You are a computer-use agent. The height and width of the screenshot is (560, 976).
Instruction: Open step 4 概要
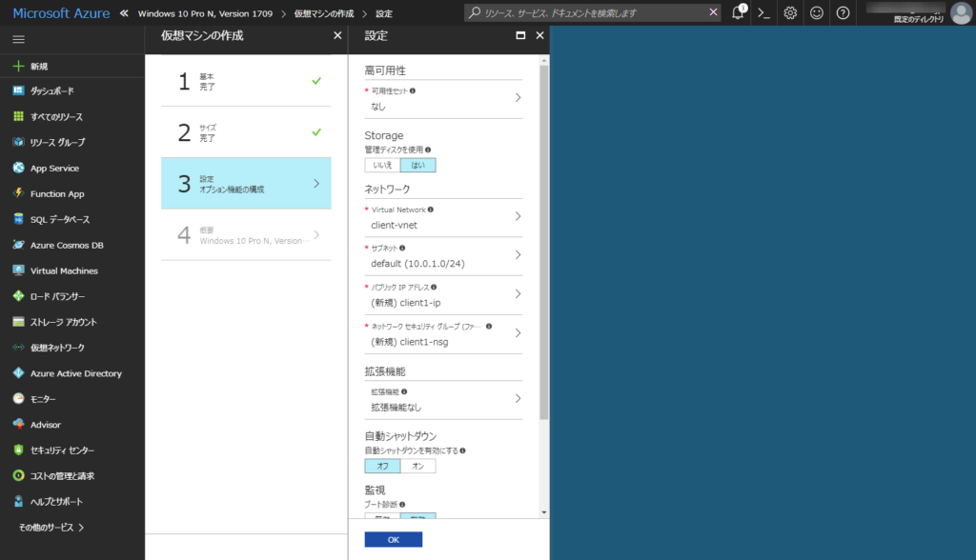[246, 234]
